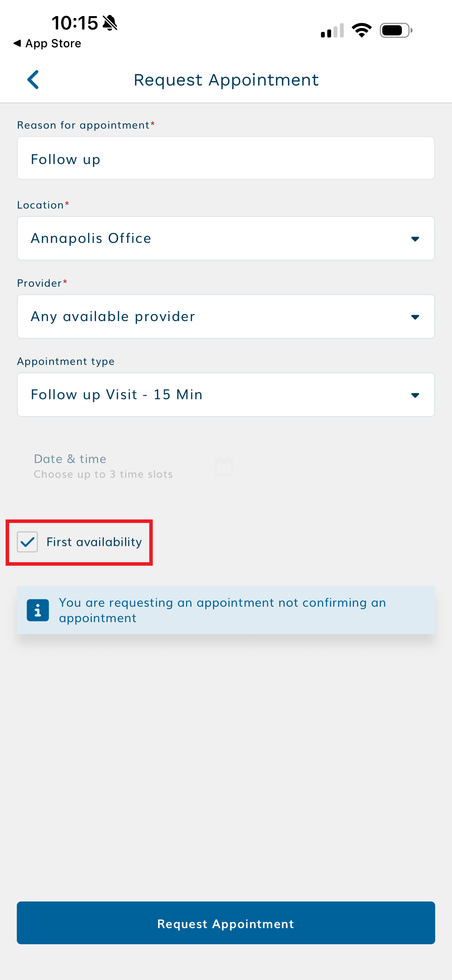Tap the blue info icon in the banner

tap(38, 610)
